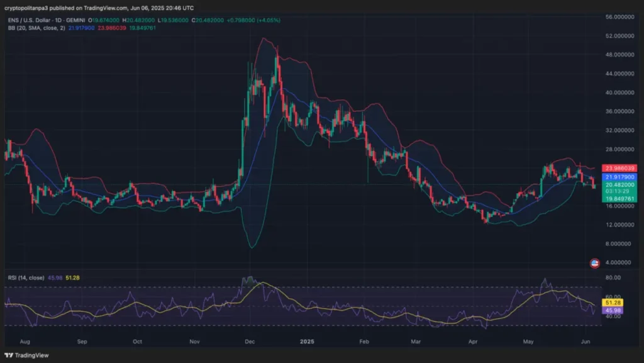This screenshot has height=363, width=644.
Task: Click the 1D timeframe in the symbol header
Action: click(59, 20)
